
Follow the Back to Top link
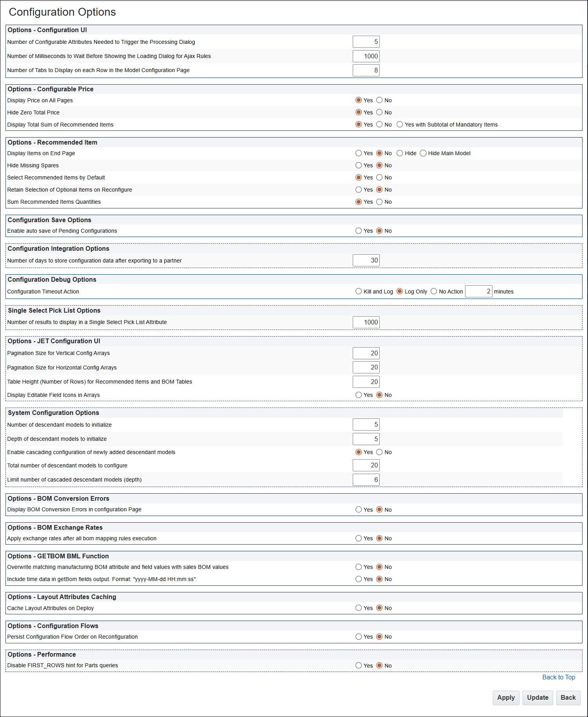pos(559,677)
